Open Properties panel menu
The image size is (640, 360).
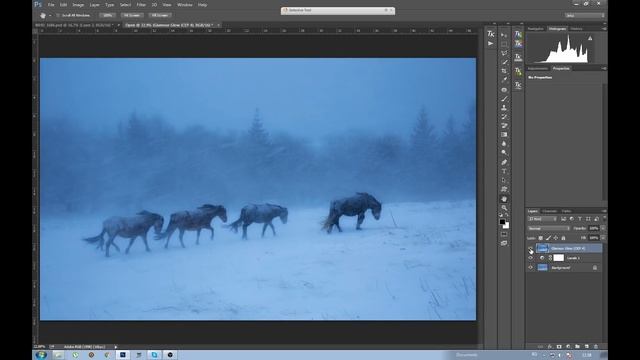[604, 69]
